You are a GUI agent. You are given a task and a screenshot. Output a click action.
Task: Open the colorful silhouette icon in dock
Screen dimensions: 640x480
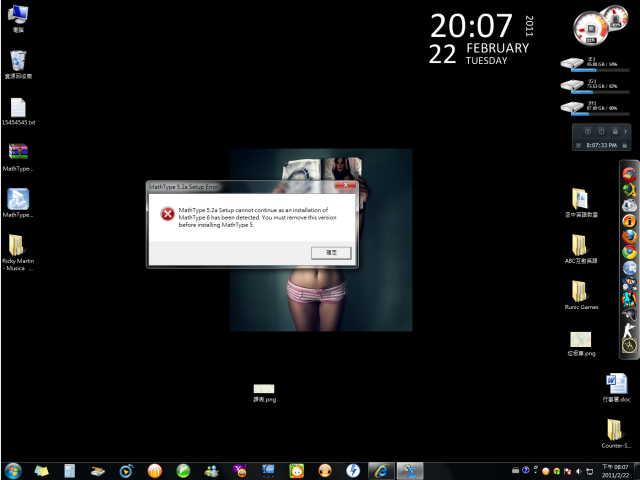pyautogui.click(x=629, y=299)
